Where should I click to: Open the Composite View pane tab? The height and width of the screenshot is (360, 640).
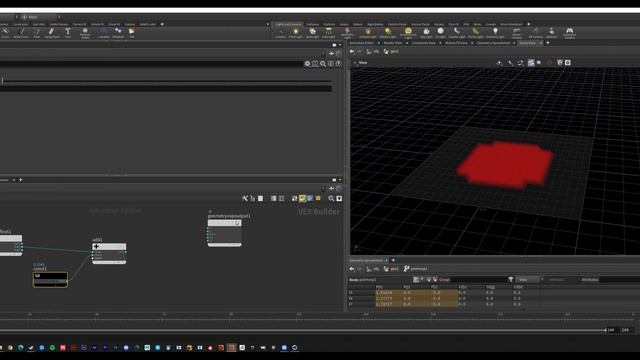pyautogui.click(x=423, y=43)
